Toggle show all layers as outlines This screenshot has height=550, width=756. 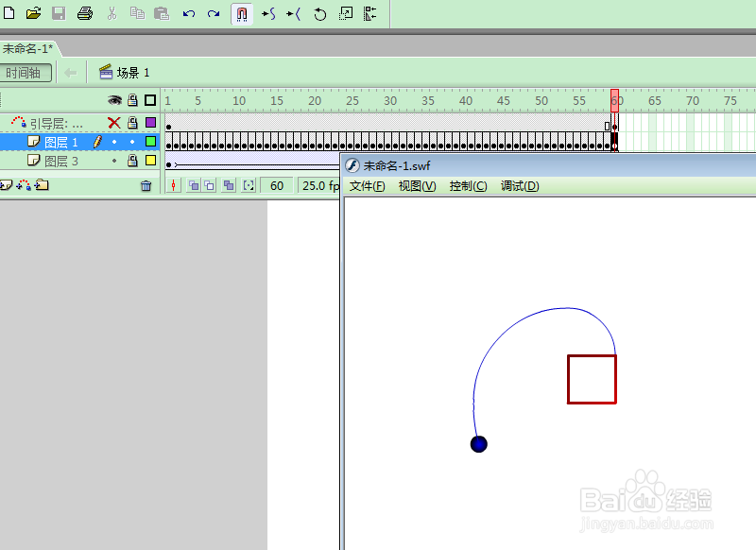(150, 100)
